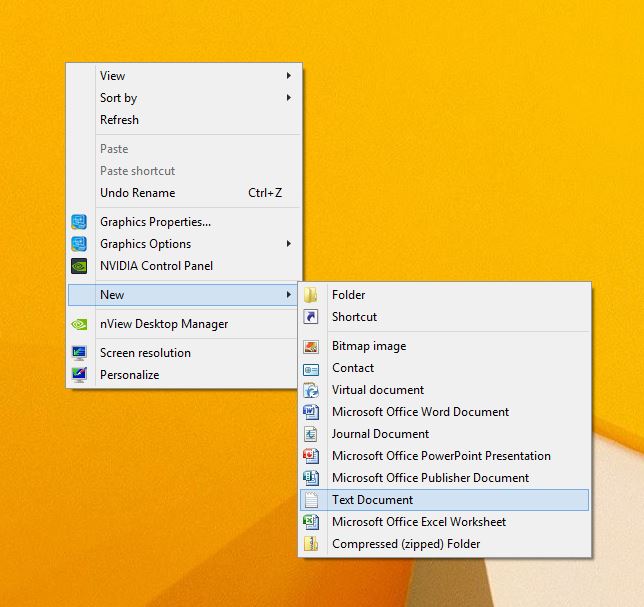Create a new Contact
Screen dimensions: 644x607
444,368
